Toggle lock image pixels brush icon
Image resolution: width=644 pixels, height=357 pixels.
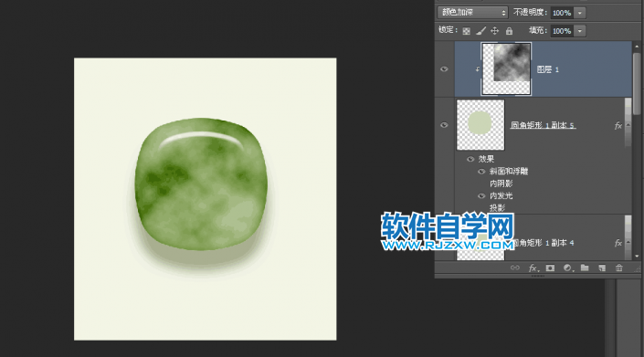pyautogui.click(x=480, y=31)
